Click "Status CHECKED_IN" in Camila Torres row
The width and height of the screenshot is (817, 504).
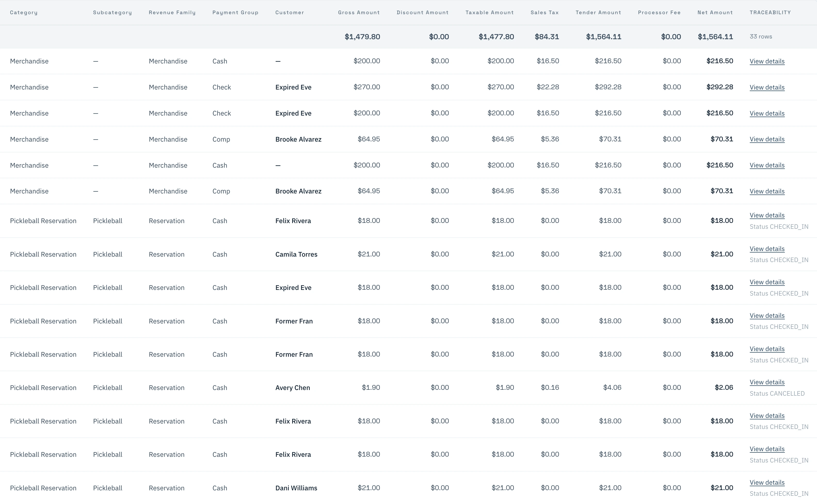click(779, 260)
